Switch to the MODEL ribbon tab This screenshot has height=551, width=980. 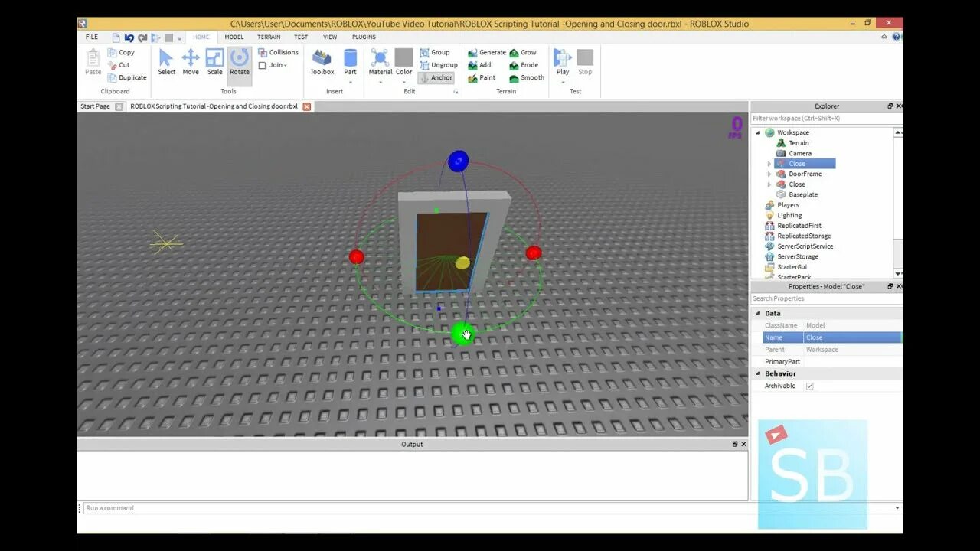coord(234,37)
